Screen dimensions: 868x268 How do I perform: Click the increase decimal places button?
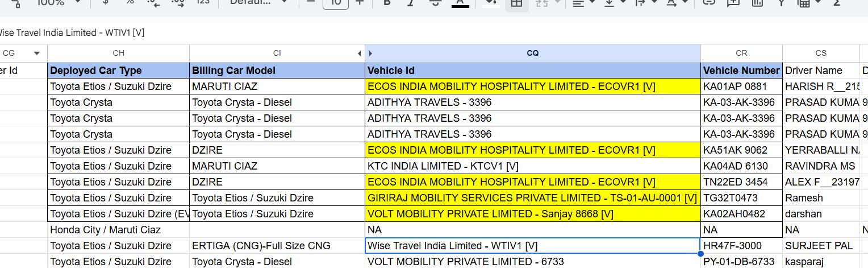pos(178,2)
